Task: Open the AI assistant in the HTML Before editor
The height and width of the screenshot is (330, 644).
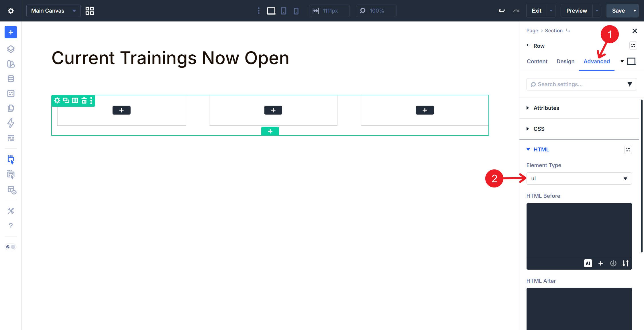Action: [588, 263]
